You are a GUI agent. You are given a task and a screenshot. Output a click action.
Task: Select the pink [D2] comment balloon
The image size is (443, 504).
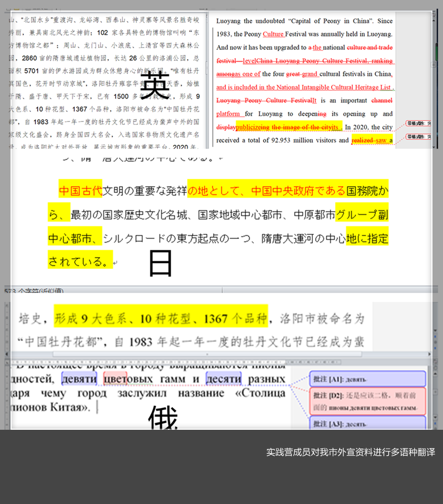point(367,401)
